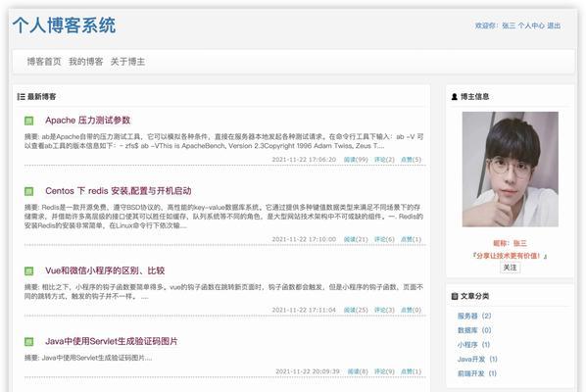Click 点赞(1) on the redis post
The image size is (586, 392).
coord(412,239)
